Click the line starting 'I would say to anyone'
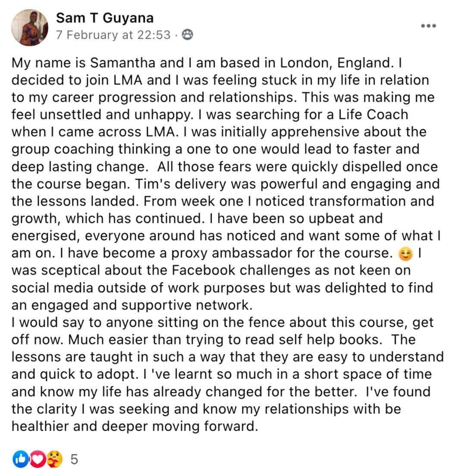The height and width of the screenshot is (476, 457). (222, 323)
